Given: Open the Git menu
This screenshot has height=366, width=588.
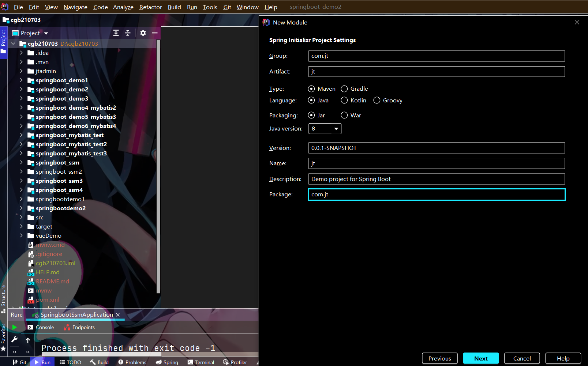Looking at the screenshot, I should [x=227, y=7].
